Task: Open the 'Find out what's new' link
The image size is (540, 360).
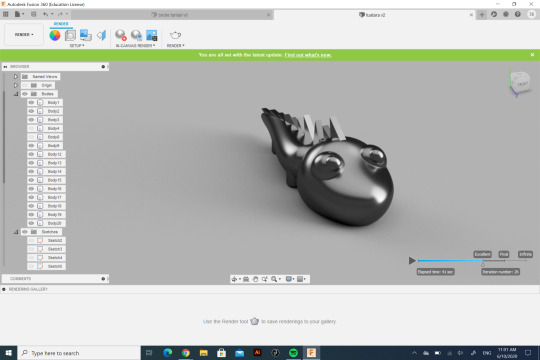Action: pyautogui.click(x=308, y=55)
